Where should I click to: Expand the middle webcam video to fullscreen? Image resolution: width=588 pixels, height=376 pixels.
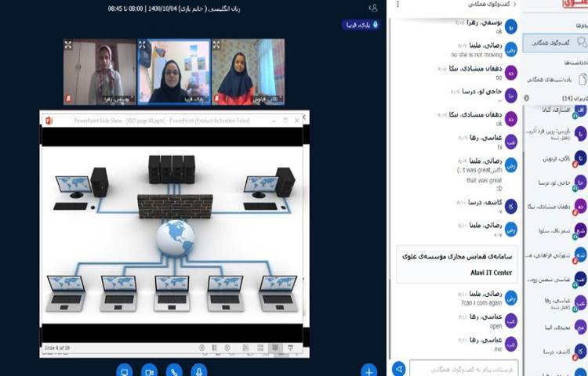click(x=143, y=45)
